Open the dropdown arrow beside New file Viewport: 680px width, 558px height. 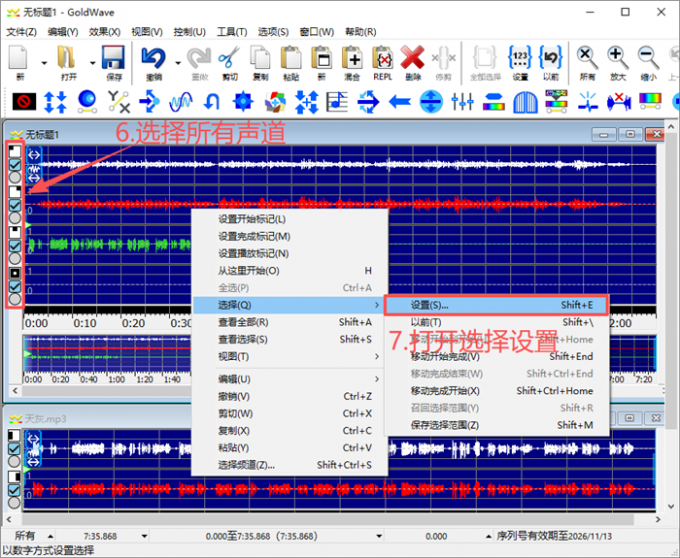(x=44, y=63)
